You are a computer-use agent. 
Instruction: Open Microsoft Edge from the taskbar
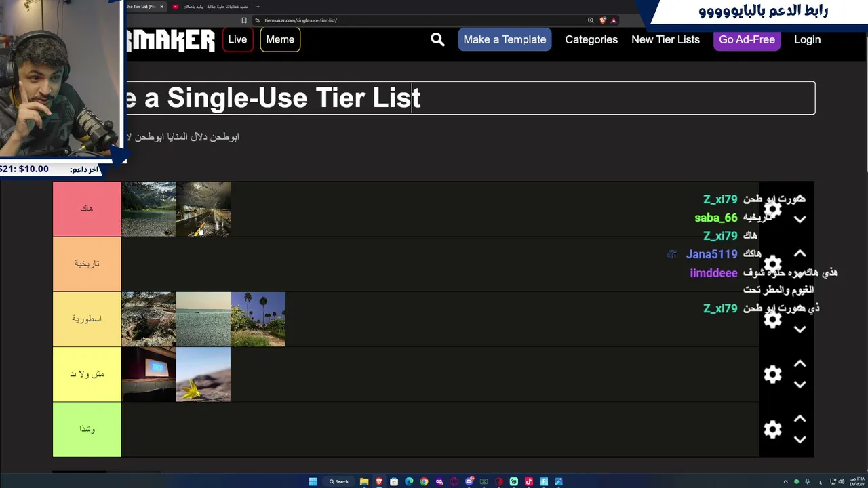409,481
